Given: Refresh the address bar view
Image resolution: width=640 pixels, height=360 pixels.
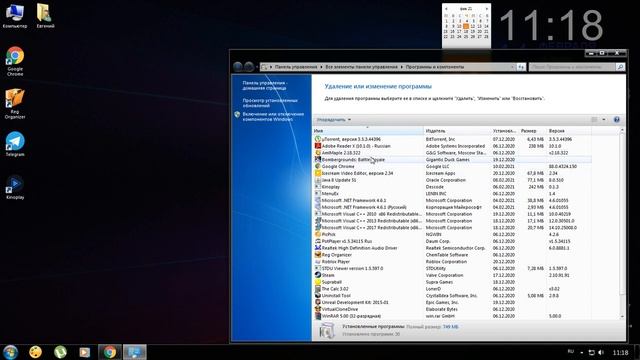Looking at the screenshot, I should 521,67.
